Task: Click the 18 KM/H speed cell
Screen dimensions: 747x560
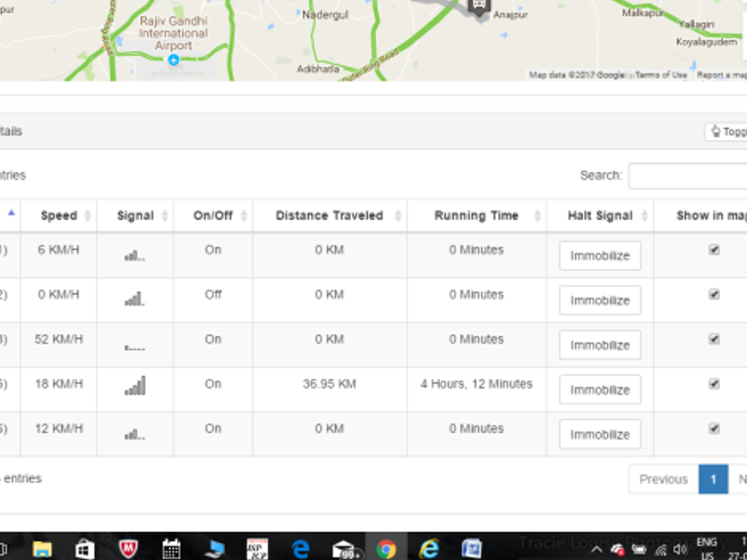Action: click(x=59, y=384)
